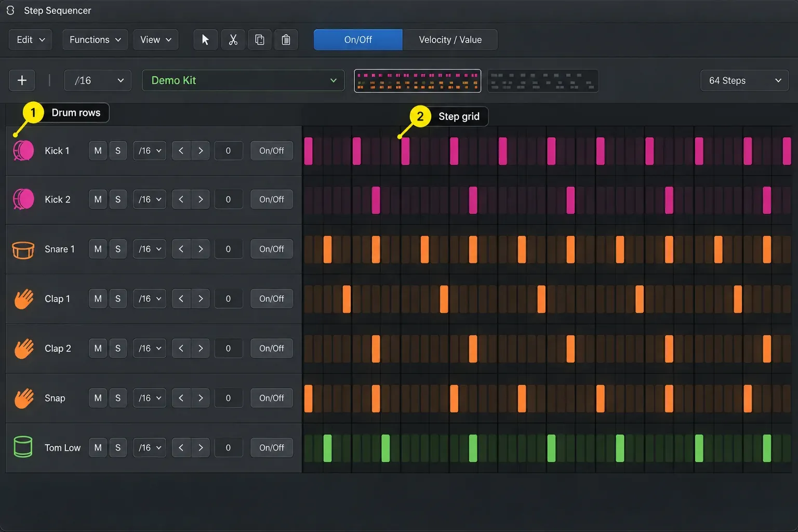Image resolution: width=798 pixels, height=532 pixels.
Task: Select the gray pattern overview thumbnail
Action: click(x=543, y=81)
